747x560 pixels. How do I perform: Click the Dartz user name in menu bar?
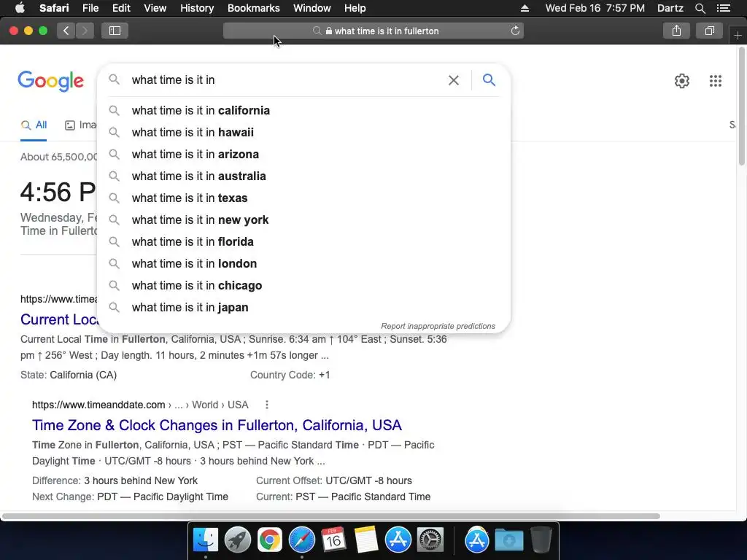[670, 8]
